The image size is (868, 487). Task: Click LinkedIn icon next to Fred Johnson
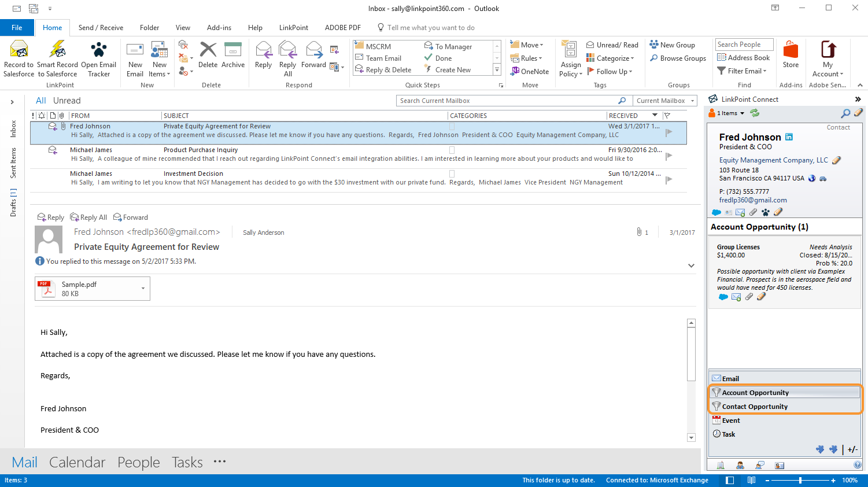tap(789, 137)
